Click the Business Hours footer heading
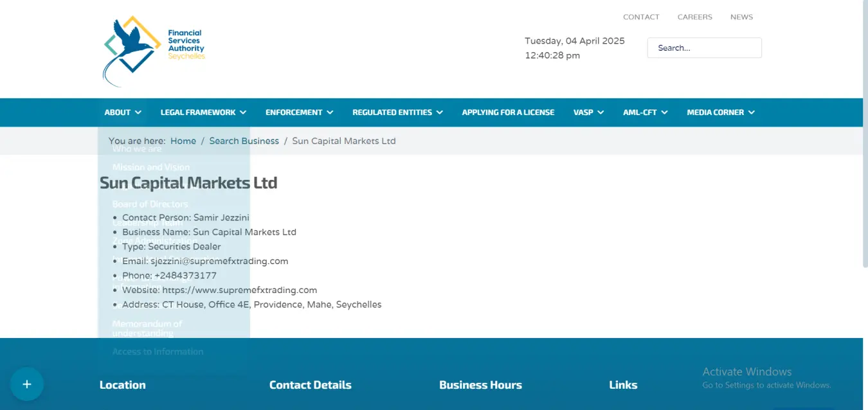 pyautogui.click(x=481, y=385)
